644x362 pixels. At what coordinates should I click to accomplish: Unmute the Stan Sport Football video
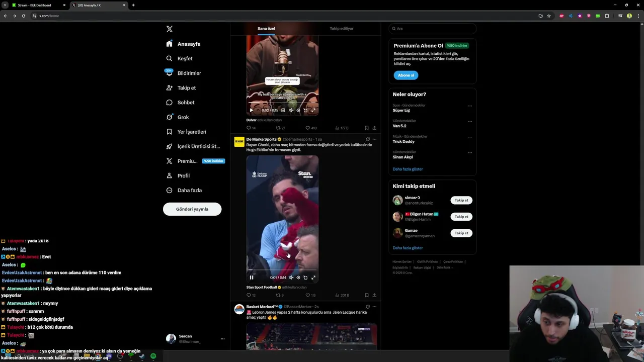291,278
